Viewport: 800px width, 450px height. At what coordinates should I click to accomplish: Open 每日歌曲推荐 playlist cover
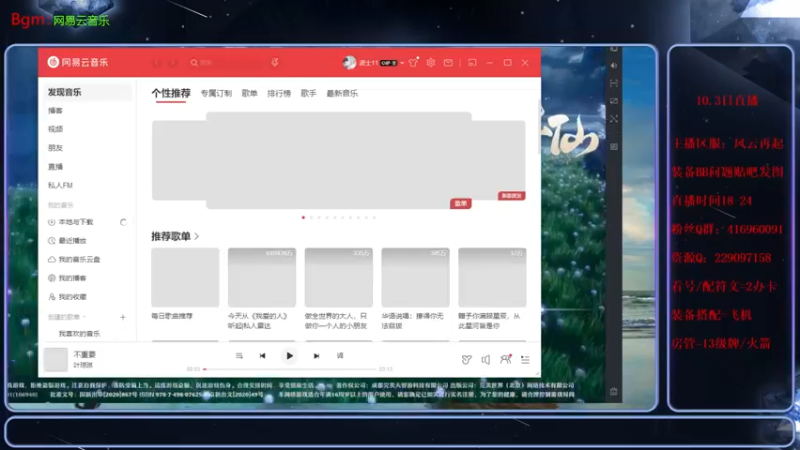[185, 277]
